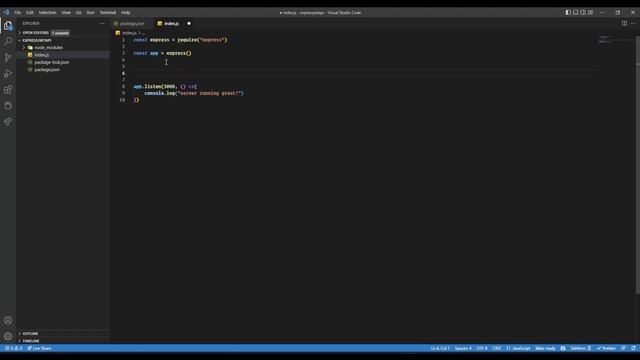Screen dimensions: 640x360
Task: Click the unsaved badge beside OPEN EDITORS
Action: (60, 33)
